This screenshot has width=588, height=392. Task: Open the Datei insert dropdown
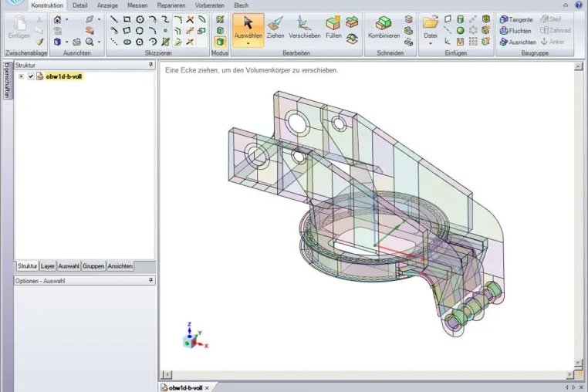point(431,43)
